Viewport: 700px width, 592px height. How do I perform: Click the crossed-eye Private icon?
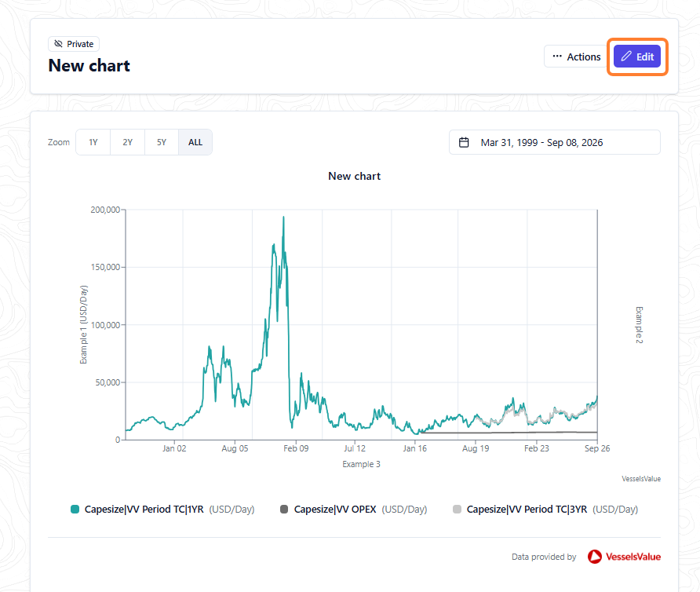(59, 44)
